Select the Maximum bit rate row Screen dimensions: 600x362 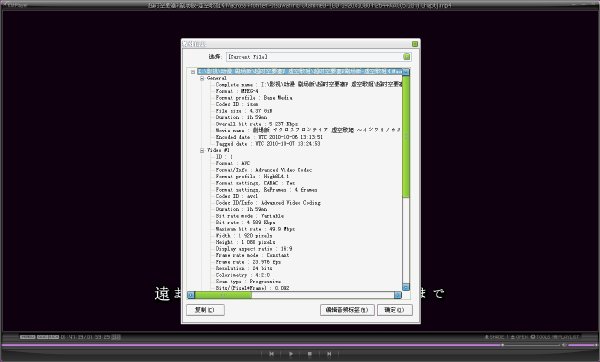tap(255, 229)
